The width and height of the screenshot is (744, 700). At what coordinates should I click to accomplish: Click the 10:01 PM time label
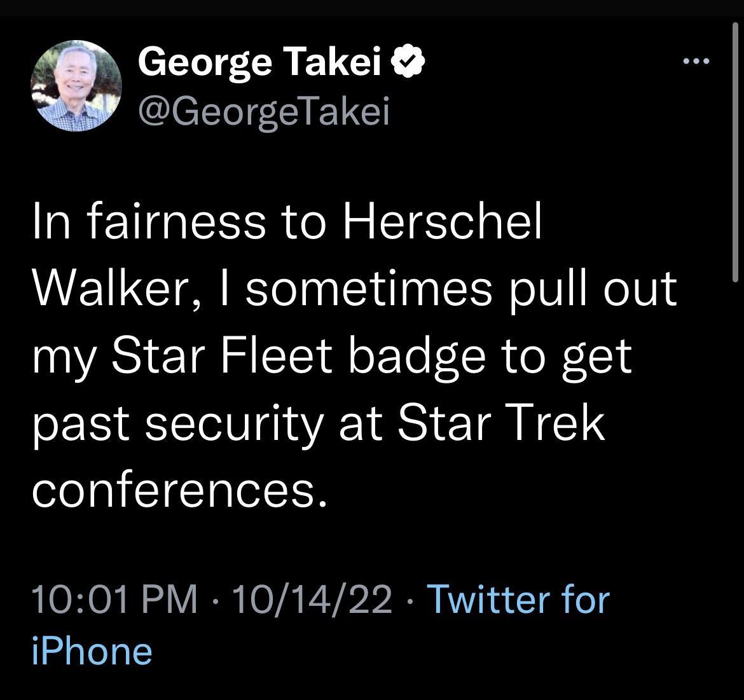click(x=114, y=598)
